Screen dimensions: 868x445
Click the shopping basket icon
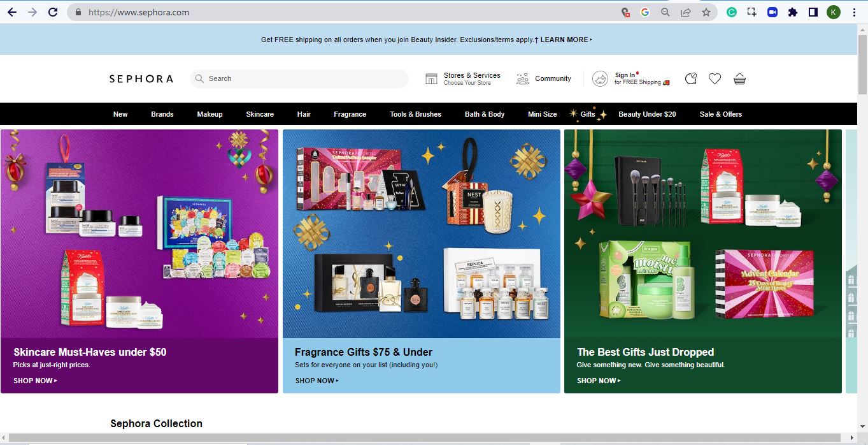[x=739, y=78]
